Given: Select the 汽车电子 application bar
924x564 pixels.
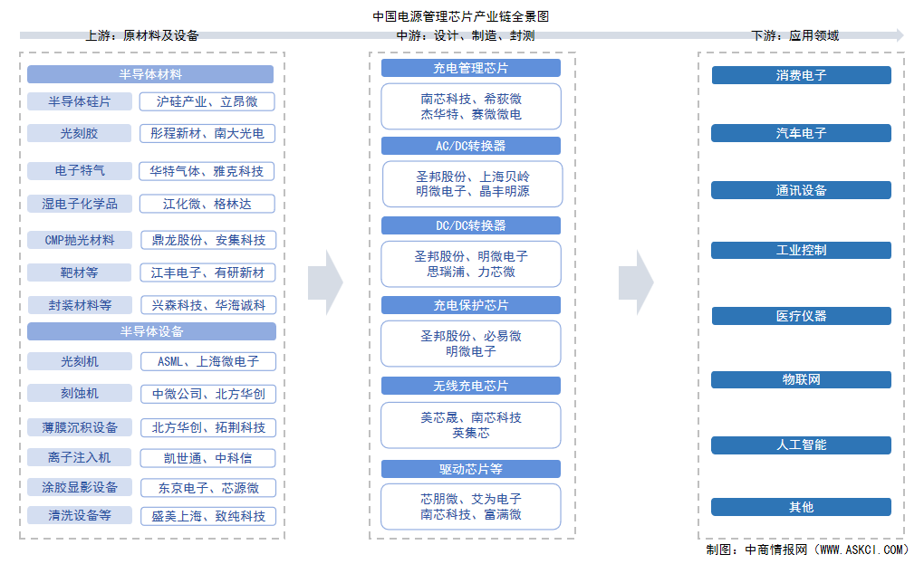Looking at the screenshot, I should pos(801,133).
